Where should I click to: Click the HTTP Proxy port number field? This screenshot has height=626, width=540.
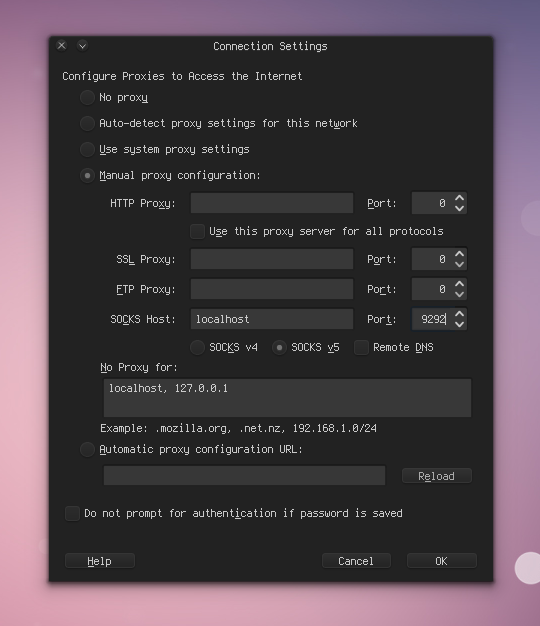(432, 203)
